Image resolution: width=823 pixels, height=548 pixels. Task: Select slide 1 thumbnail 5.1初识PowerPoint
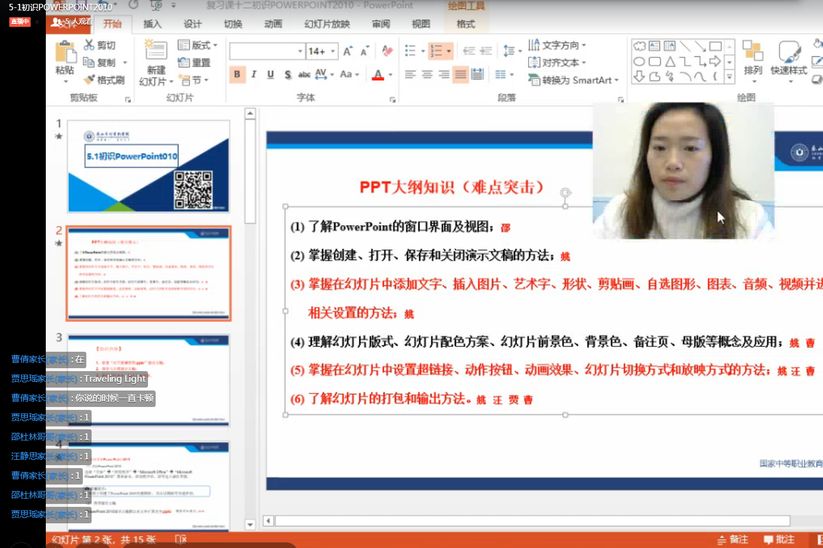(149, 166)
